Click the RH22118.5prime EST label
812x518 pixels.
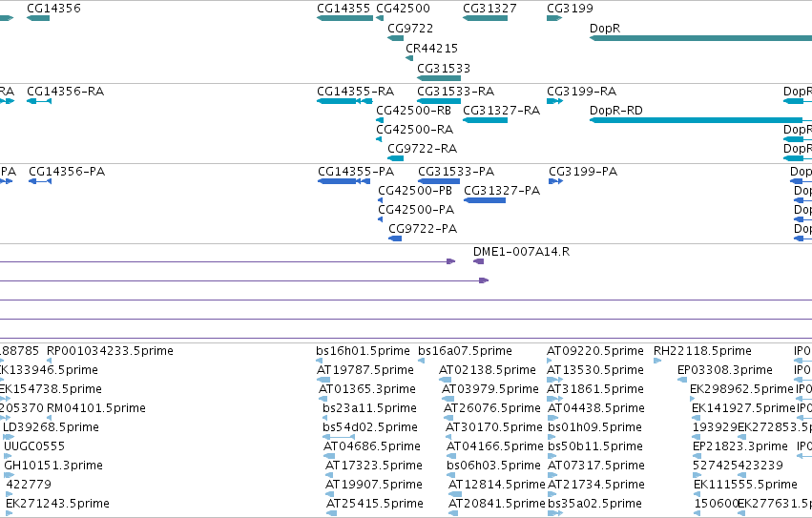tap(702, 351)
